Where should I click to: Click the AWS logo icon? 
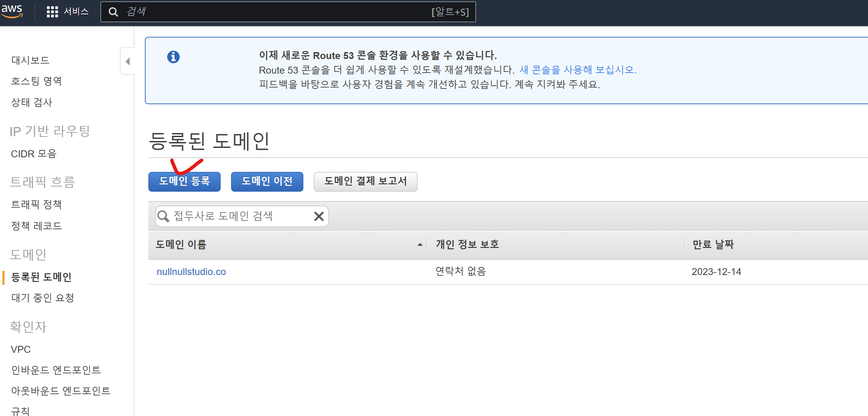[12, 11]
